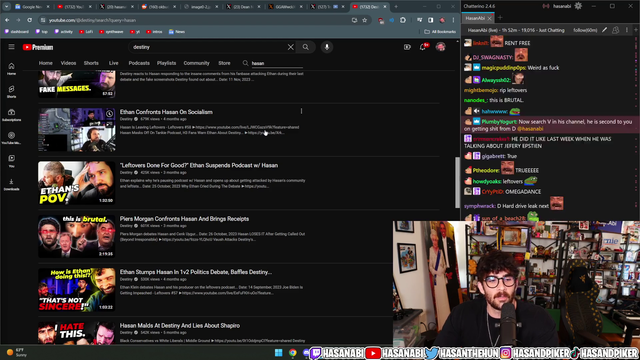The image size is (640, 360).
Task: Select the Videos channel tab
Action: tap(68, 63)
